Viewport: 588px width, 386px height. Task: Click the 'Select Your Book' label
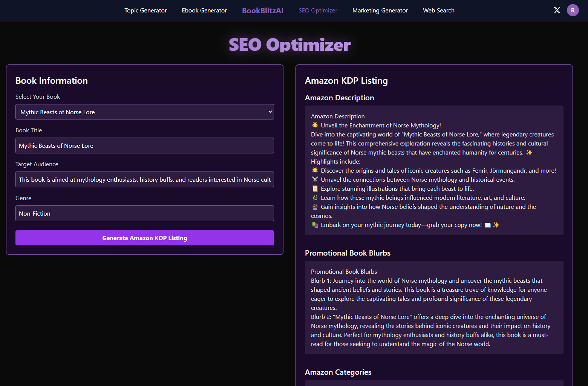point(38,97)
